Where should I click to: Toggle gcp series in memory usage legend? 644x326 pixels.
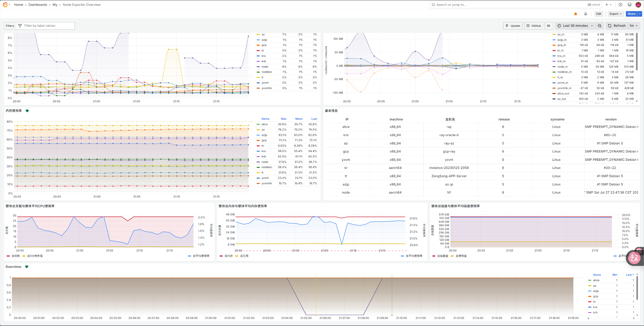tap(264, 140)
